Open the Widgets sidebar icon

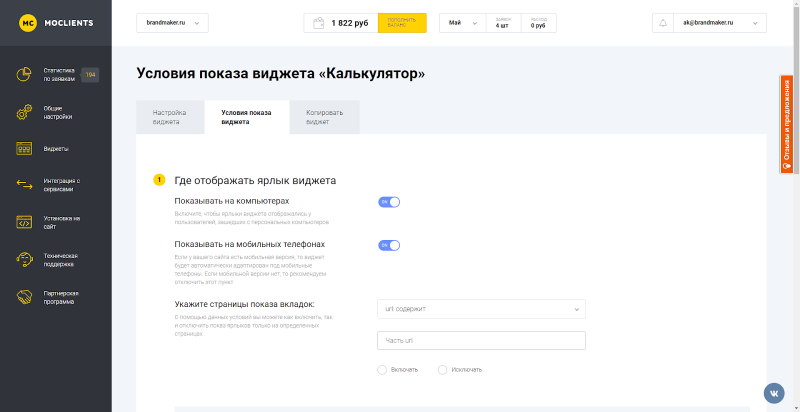point(24,149)
